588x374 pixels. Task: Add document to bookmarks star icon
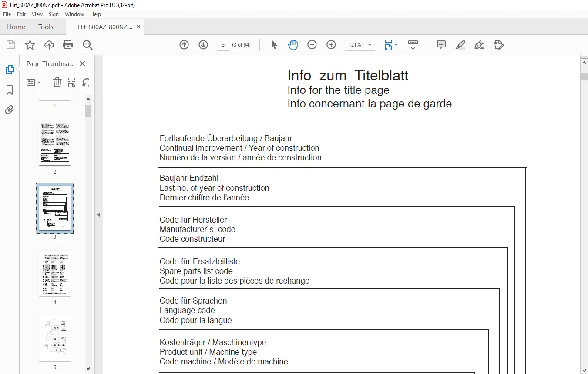click(x=30, y=45)
